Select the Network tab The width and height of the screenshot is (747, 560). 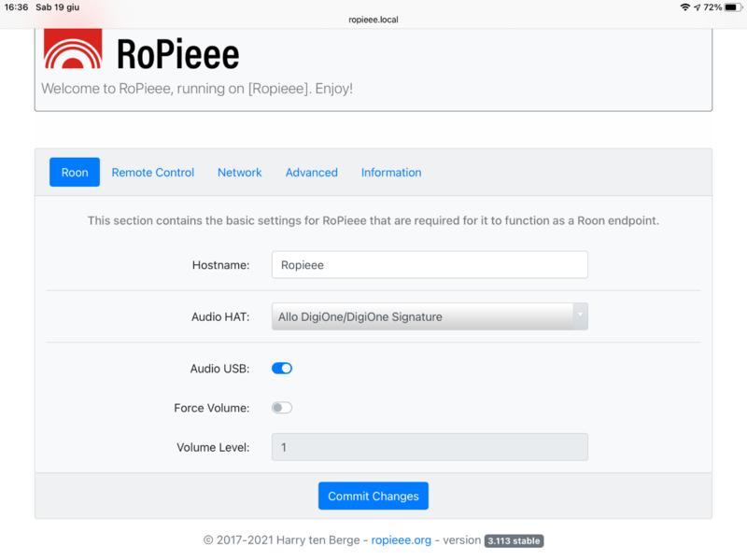click(x=240, y=173)
